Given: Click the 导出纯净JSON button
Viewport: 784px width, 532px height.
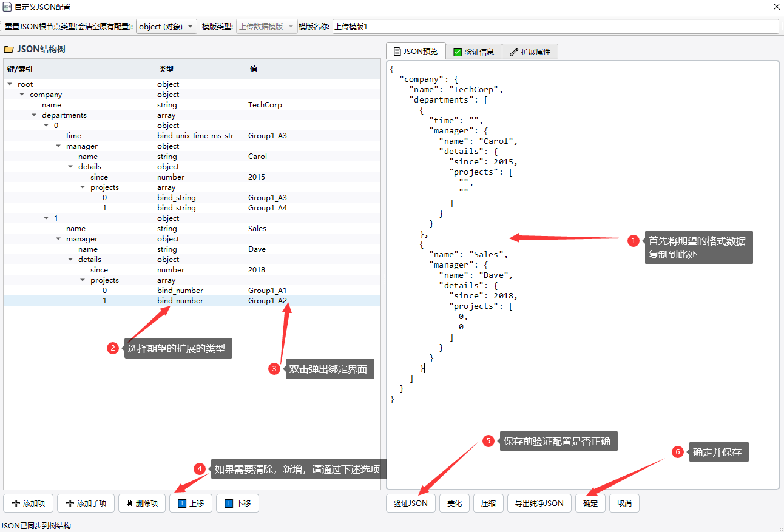Looking at the screenshot, I should pyautogui.click(x=539, y=503).
